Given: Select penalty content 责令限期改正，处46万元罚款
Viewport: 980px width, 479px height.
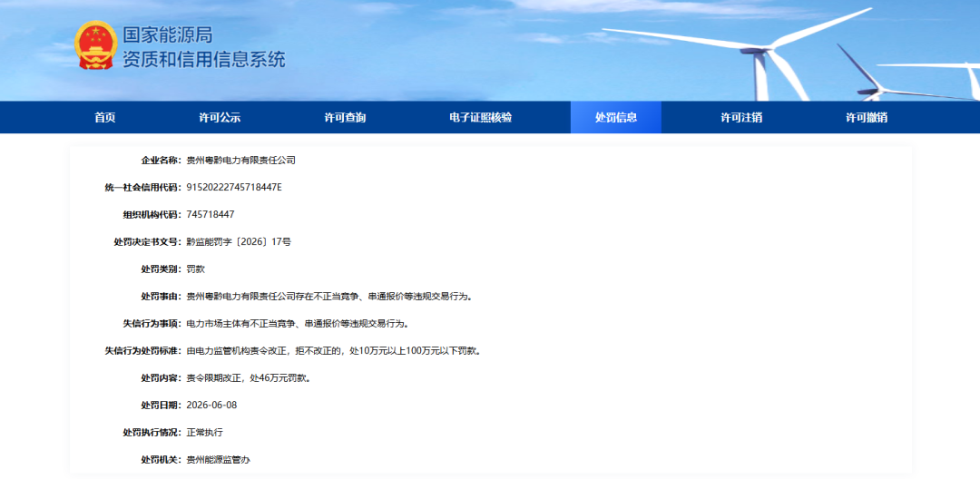Looking at the screenshot, I should (249, 377).
